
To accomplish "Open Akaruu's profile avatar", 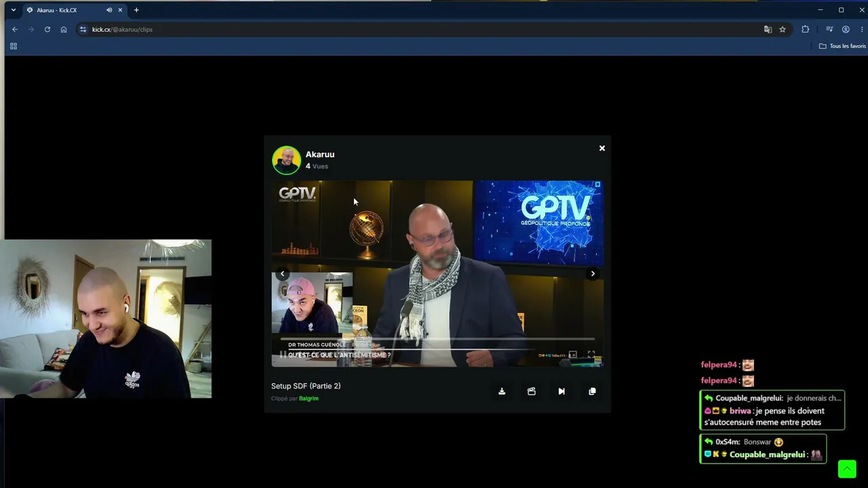I will pos(286,160).
